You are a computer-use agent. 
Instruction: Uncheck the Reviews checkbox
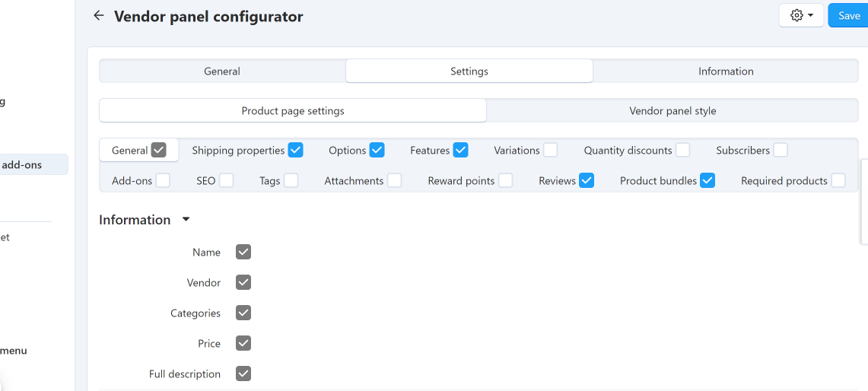pos(587,180)
